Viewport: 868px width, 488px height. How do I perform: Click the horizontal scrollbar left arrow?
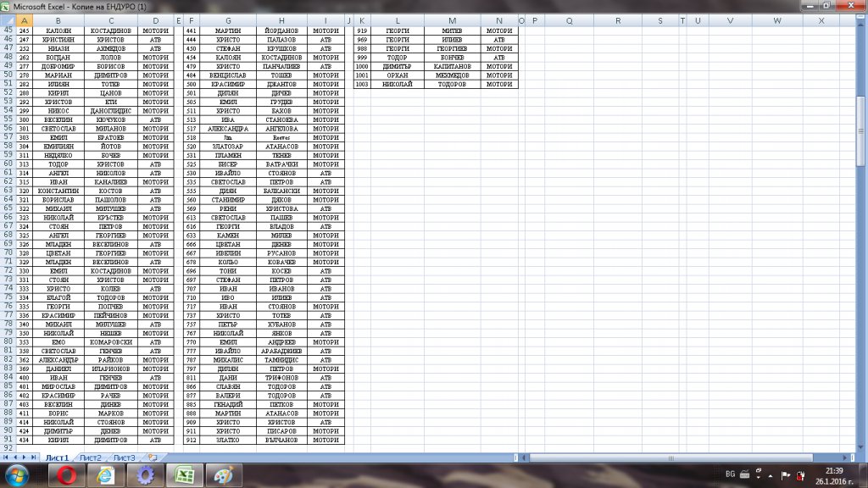(524, 457)
